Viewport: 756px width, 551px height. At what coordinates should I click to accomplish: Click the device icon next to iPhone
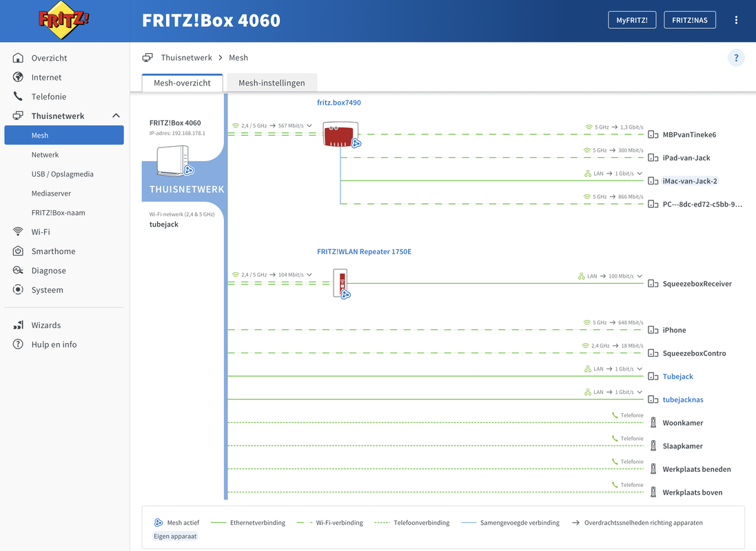(x=653, y=330)
